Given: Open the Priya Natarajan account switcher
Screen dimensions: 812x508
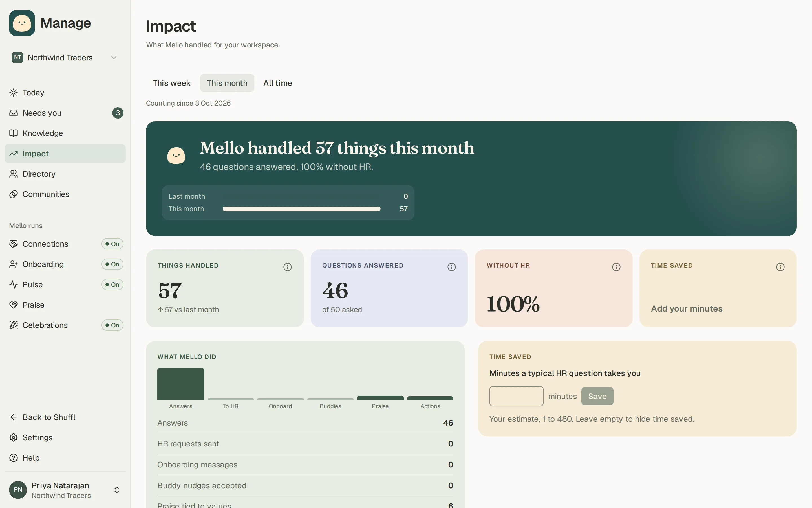Looking at the screenshot, I should [x=65, y=490].
